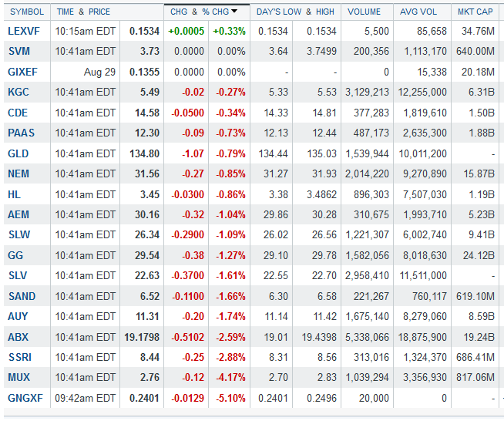Open the NEM ticker link

click(18, 173)
